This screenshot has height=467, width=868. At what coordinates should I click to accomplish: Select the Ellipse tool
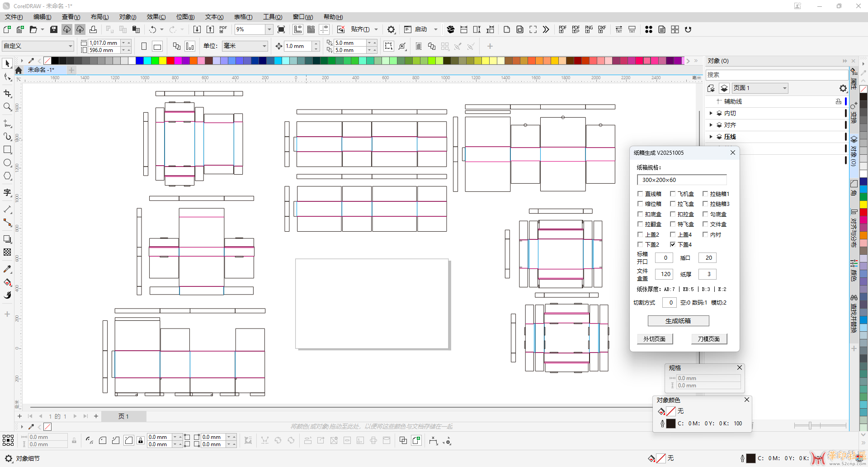pyautogui.click(x=7, y=163)
